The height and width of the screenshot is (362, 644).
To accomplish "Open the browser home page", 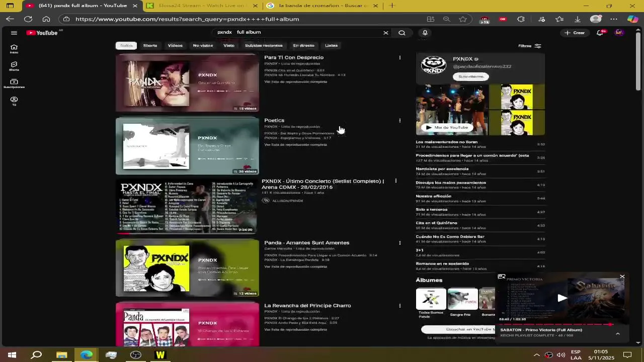I will tap(46, 19).
